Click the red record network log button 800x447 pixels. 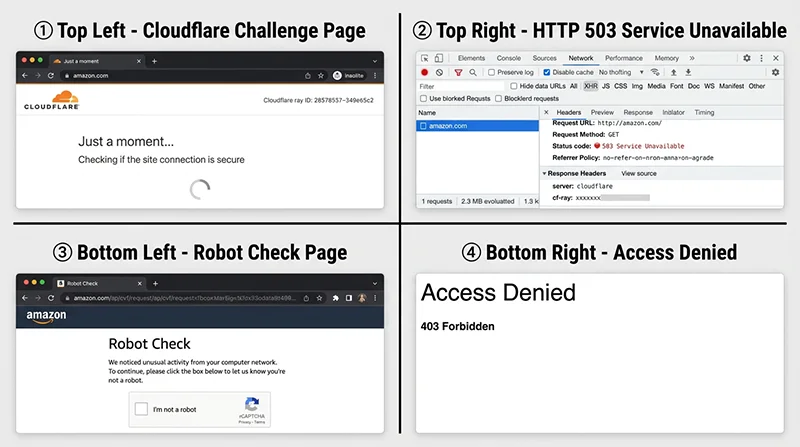coord(424,72)
